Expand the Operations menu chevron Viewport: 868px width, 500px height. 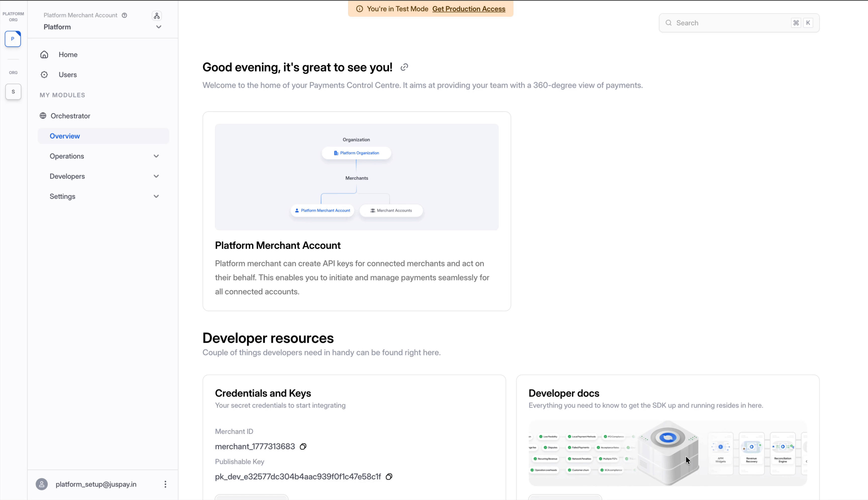click(x=156, y=156)
